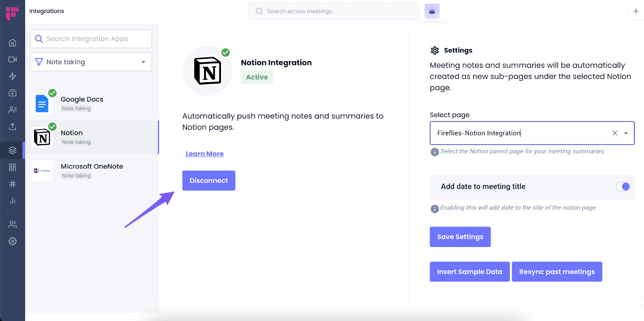644x321 pixels.
Task: Open the Meetings video camera icon
Action: click(x=12, y=60)
